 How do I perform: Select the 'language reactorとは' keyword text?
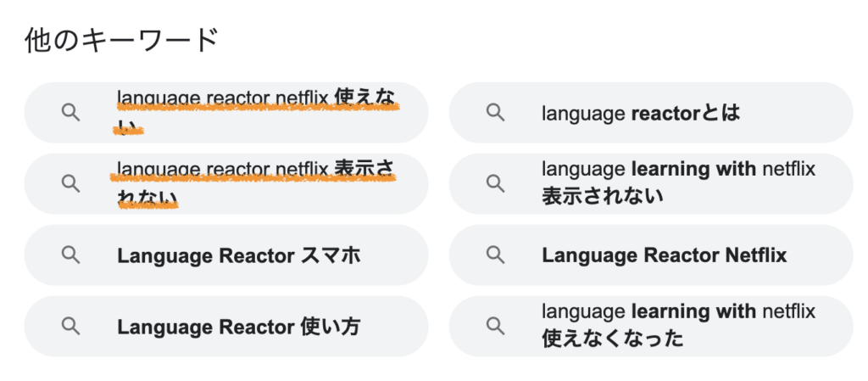click(x=640, y=113)
